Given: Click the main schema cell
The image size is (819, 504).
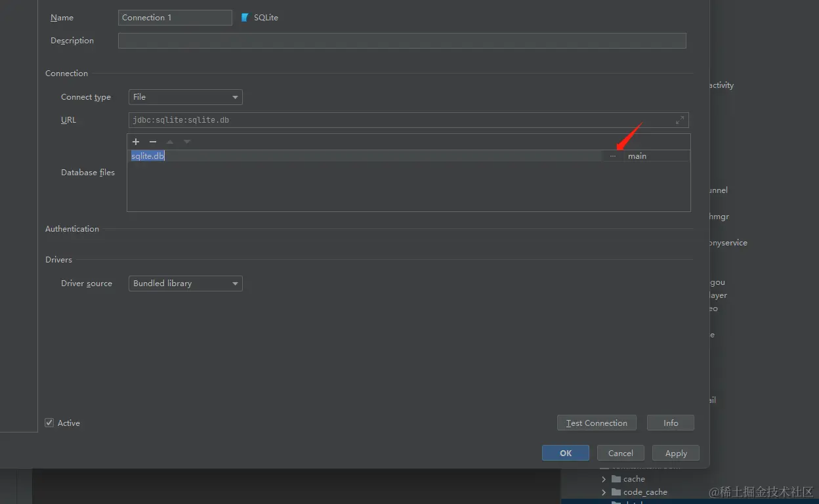Looking at the screenshot, I should point(656,156).
